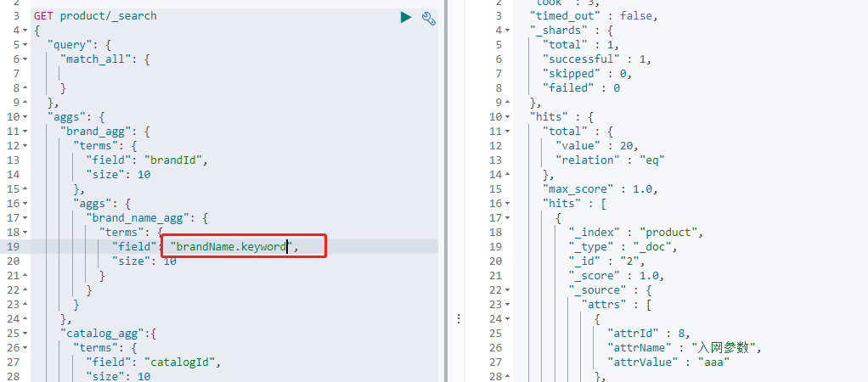Collapse first hit object at response line 17
Viewport: 868px width, 382px height.
(508, 217)
